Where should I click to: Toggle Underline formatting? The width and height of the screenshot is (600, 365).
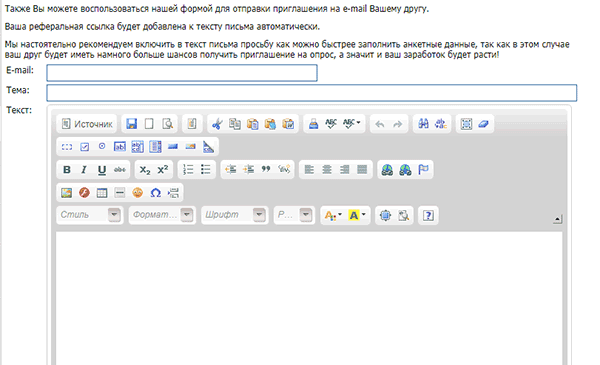(x=102, y=169)
